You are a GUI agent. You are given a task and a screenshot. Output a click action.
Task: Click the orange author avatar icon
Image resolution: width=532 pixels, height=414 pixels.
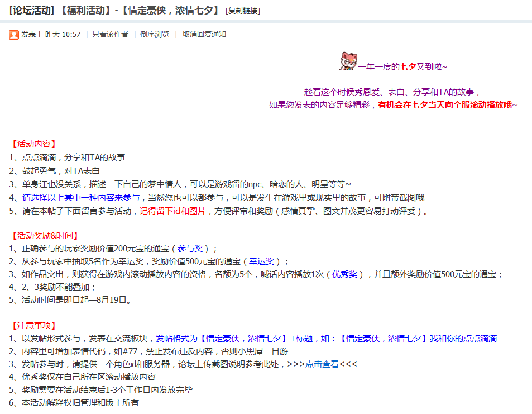tap(14, 35)
